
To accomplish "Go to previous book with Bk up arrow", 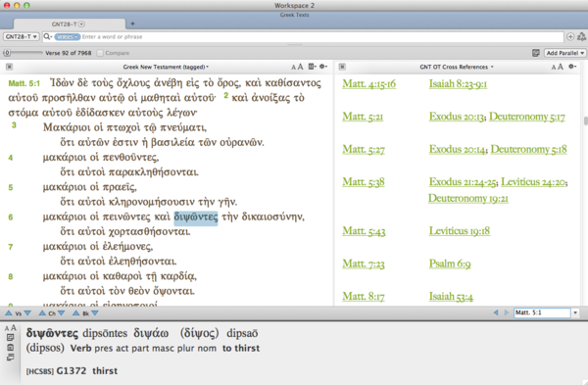I will (x=76, y=313).
